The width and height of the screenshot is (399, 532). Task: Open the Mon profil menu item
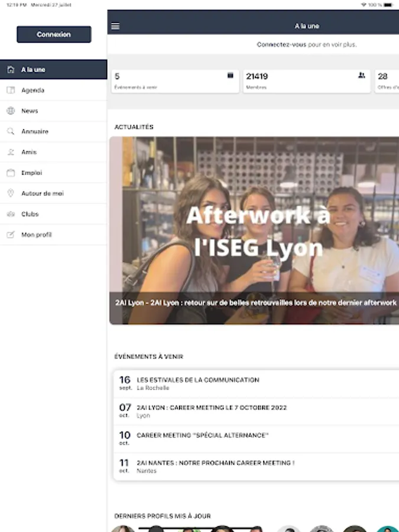54,235
